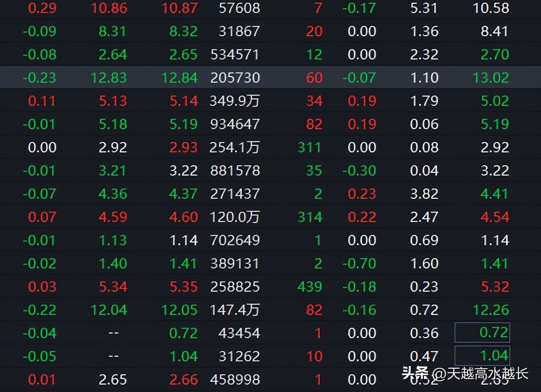Click the green price 2.93 cell
The image size is (541, 392).
tap(184, 147)
